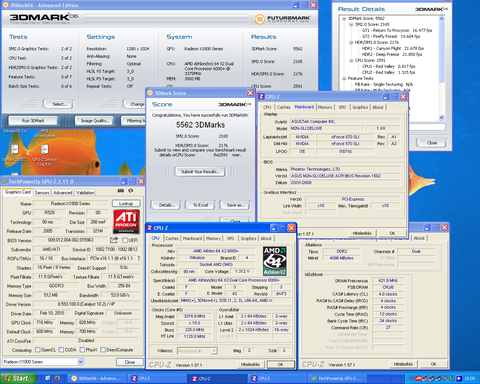Click GPU-Z refresh icon beside the camera
The height and width of the screenshot is (384, 480).
(x=131, y=191)
